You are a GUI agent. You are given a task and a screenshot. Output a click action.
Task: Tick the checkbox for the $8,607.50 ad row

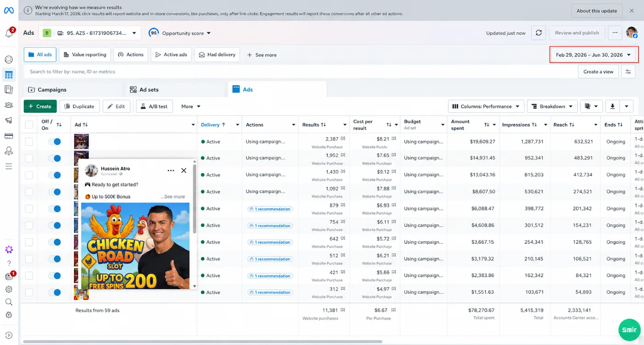(29, 192)
